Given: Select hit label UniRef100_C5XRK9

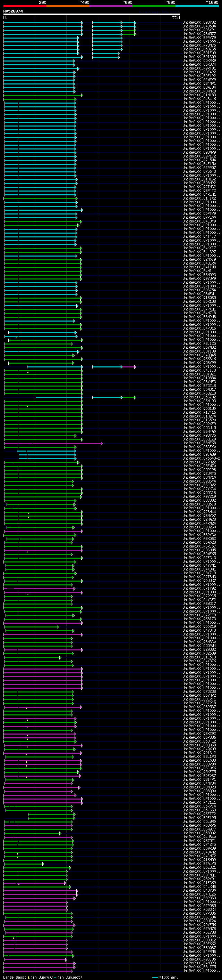Looking at the screenshot, I should [199, 60].
